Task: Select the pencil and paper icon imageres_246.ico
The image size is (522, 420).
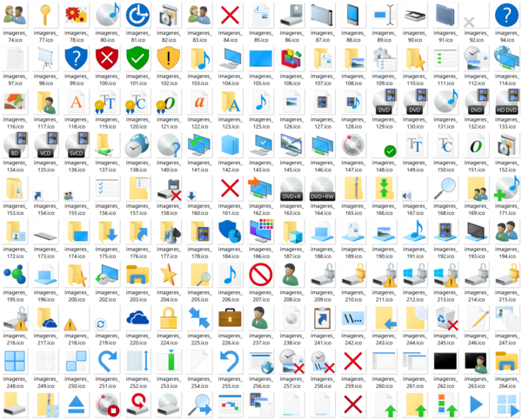Action: 477,318
